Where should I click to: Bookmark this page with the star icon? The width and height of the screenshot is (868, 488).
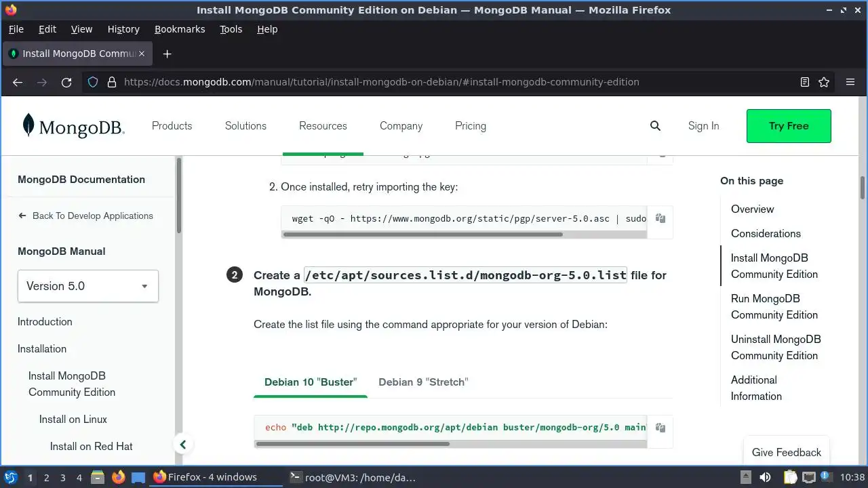[x=824, y=82]
